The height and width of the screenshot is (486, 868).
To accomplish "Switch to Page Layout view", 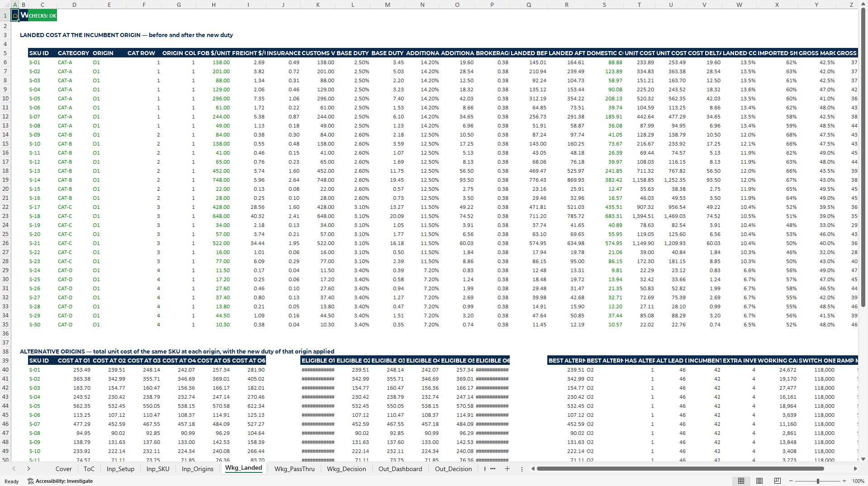I will (759, 481).
